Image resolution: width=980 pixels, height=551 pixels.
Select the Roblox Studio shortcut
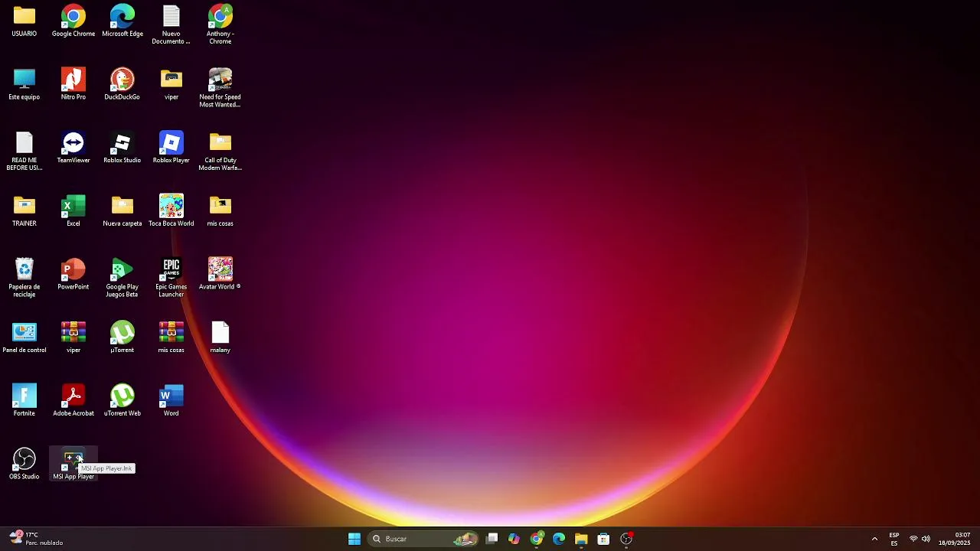(122, 148)
